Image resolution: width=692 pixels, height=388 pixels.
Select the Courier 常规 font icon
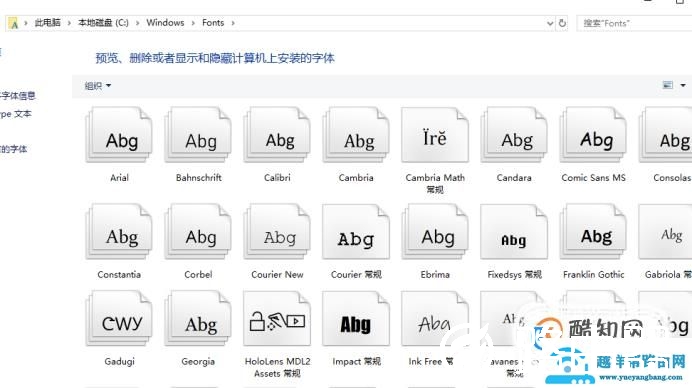click(x=356, y=232)
